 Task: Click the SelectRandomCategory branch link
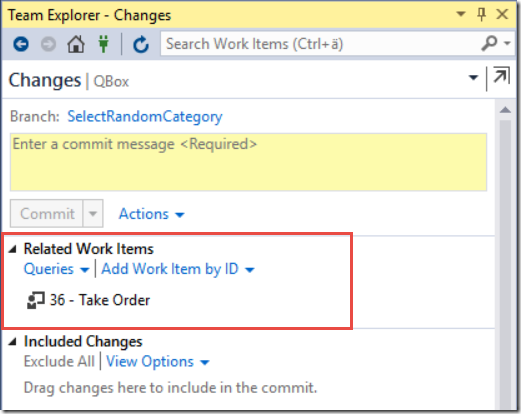coord(145,117)
